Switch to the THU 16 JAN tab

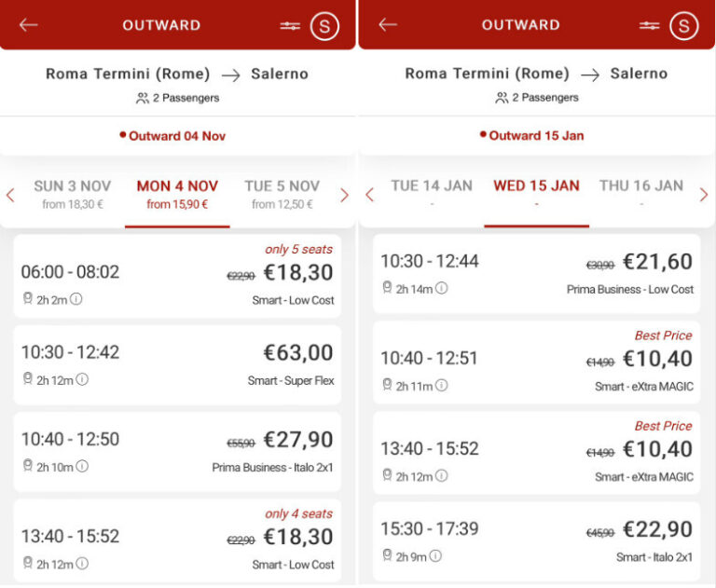coord(641,186)
